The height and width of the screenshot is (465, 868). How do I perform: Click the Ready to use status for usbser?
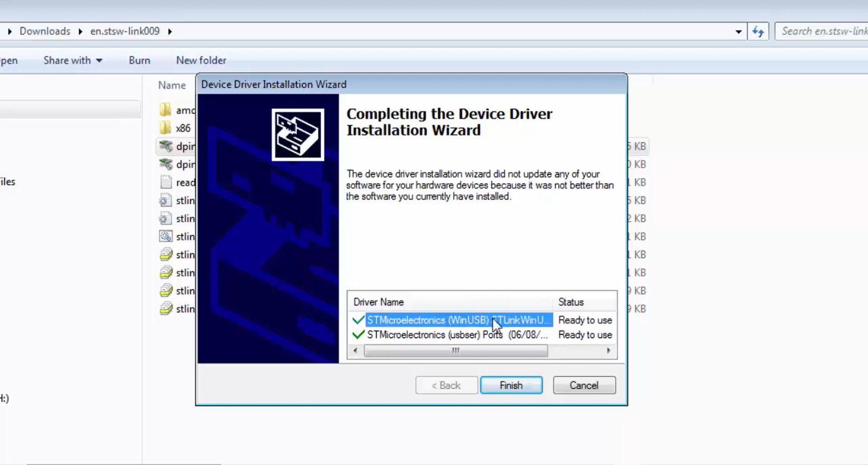tap(585, 335)
